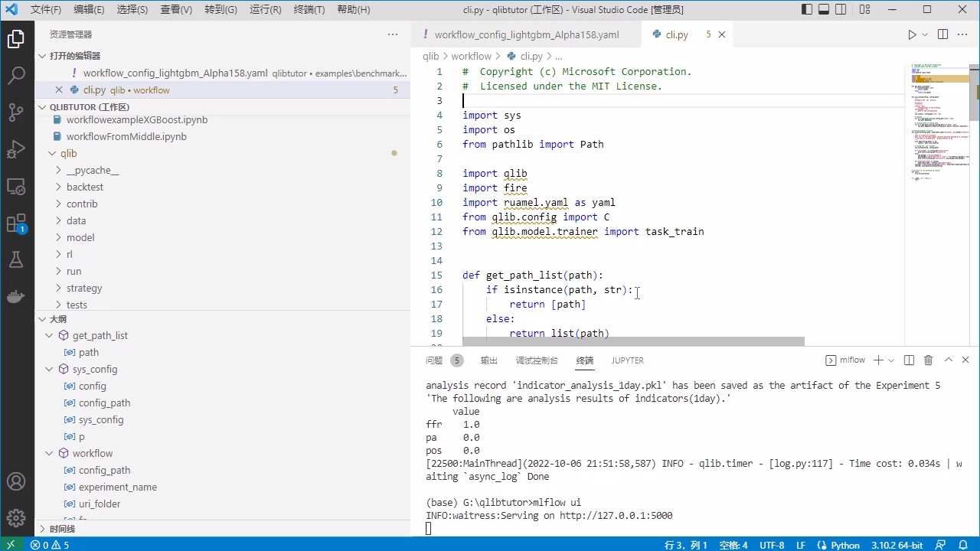This screenshot has height=551, width=980.
Task: Open the Source Control view
Action: tap(16, 112)
